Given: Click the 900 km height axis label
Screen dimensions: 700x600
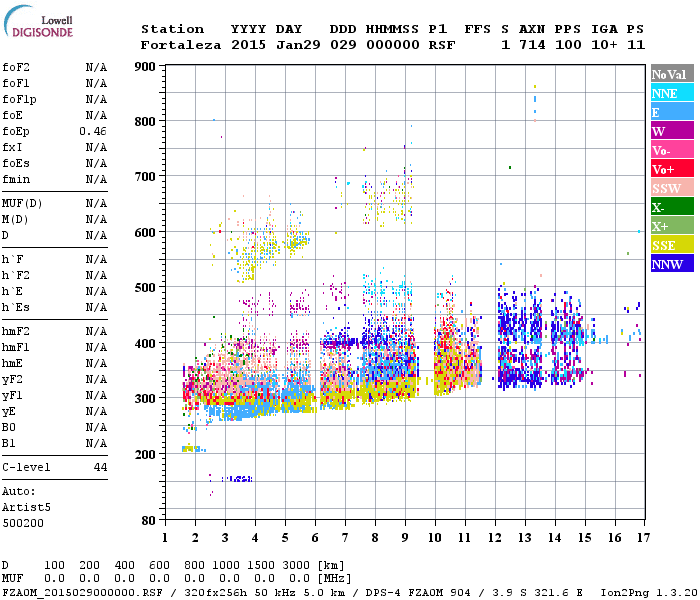Looking at the screenshot, I should (145, 67).
